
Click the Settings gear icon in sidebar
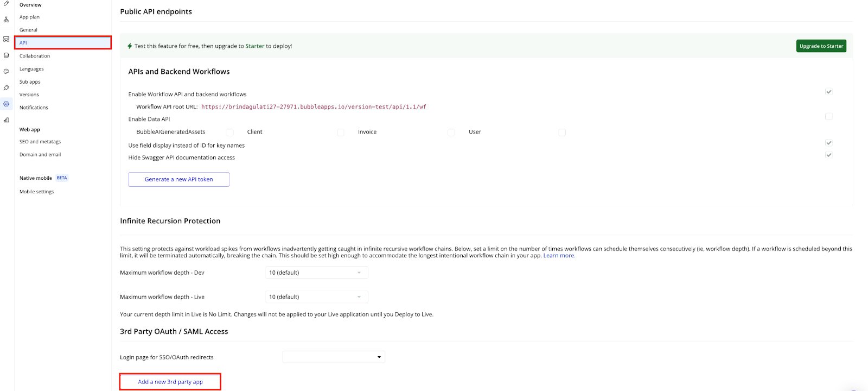[x=6, y=104]
